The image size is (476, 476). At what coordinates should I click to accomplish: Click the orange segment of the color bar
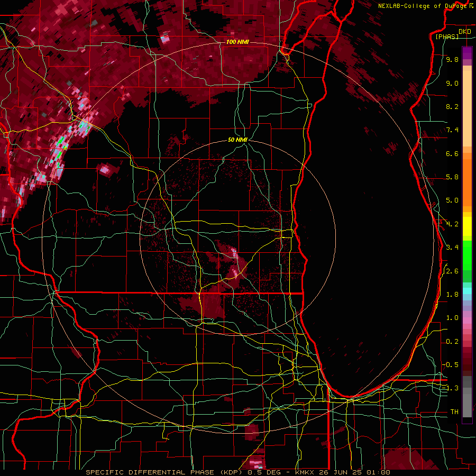pyautogui.click(x=467, y=182)
